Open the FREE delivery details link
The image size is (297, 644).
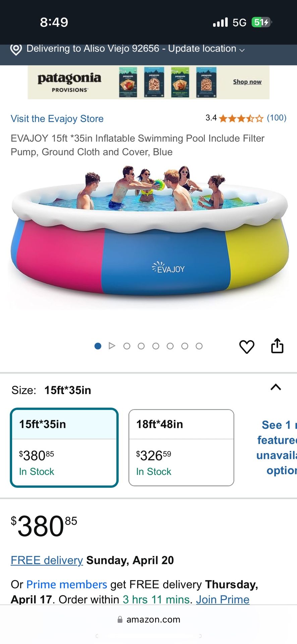coord(47,560)
